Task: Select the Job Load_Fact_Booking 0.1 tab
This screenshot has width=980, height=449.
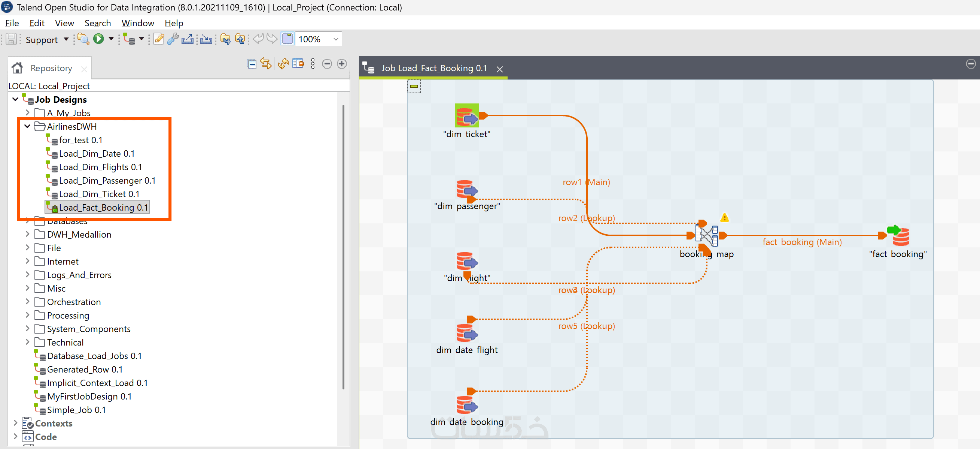Action: (434, 69)
